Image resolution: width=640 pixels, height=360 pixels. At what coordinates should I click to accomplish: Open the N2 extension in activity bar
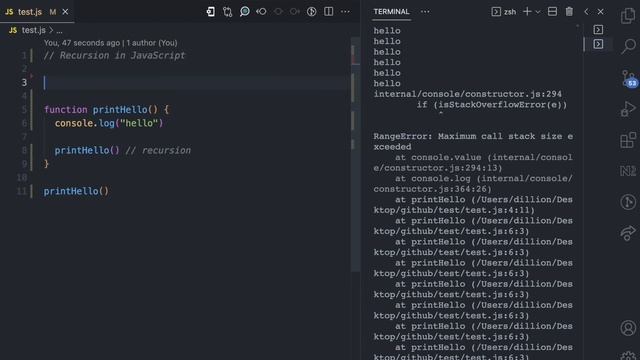[628, 171]
